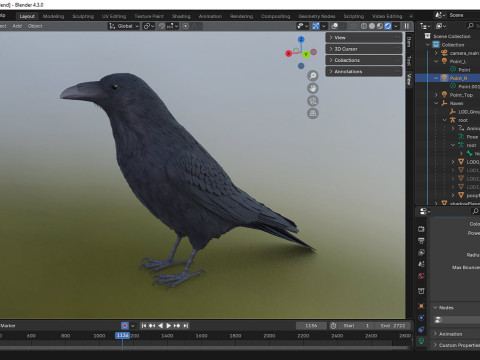
Task: Jump to timeline start frame button
Action: 144,326
